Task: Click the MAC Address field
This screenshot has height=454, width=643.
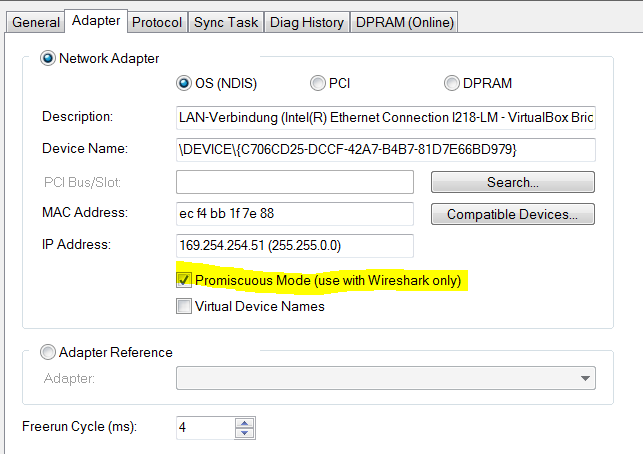Action: coord(295,214)
